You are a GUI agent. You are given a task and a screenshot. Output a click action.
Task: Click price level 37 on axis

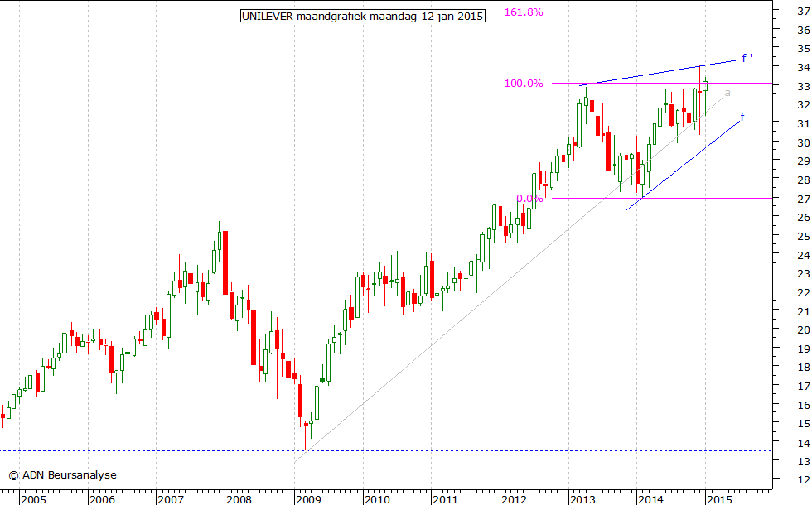[x=804, y=12]
